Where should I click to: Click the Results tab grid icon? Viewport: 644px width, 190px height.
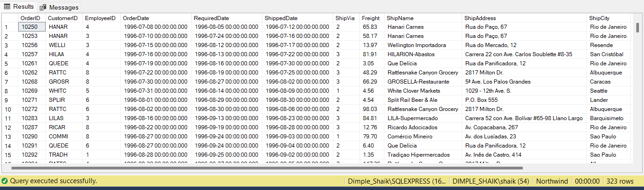pos(7,6)
